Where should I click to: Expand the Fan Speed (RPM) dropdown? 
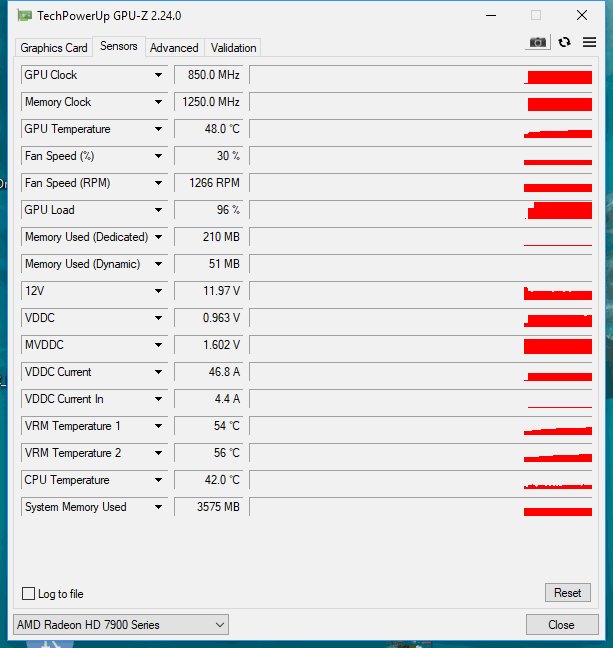pyautogui.click(x=158, y=183)
